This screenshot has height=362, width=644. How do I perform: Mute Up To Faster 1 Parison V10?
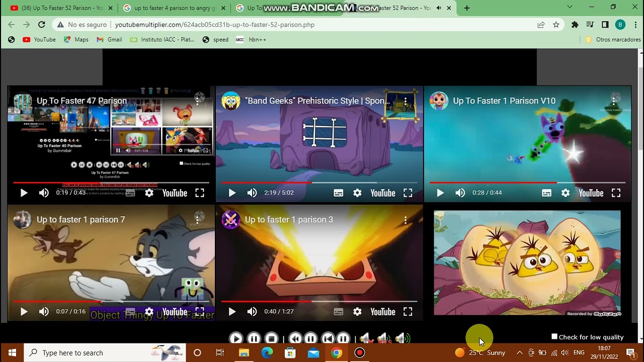[460, 193]
